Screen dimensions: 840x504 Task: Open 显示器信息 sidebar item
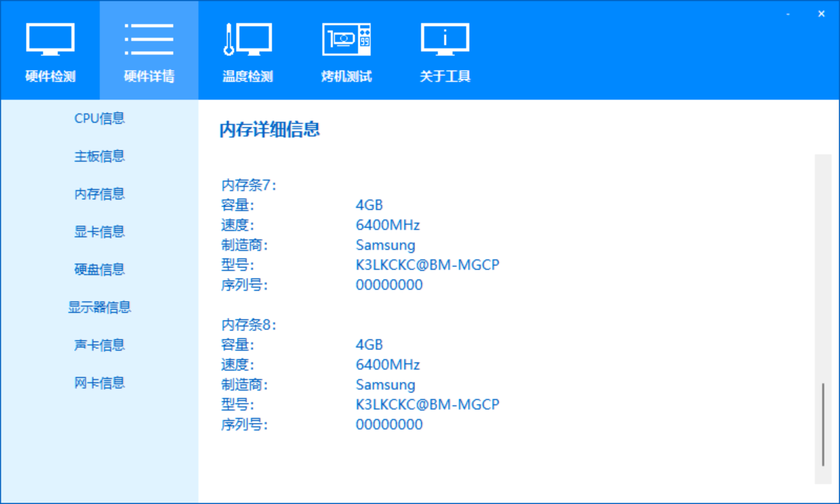pos(99,307)
